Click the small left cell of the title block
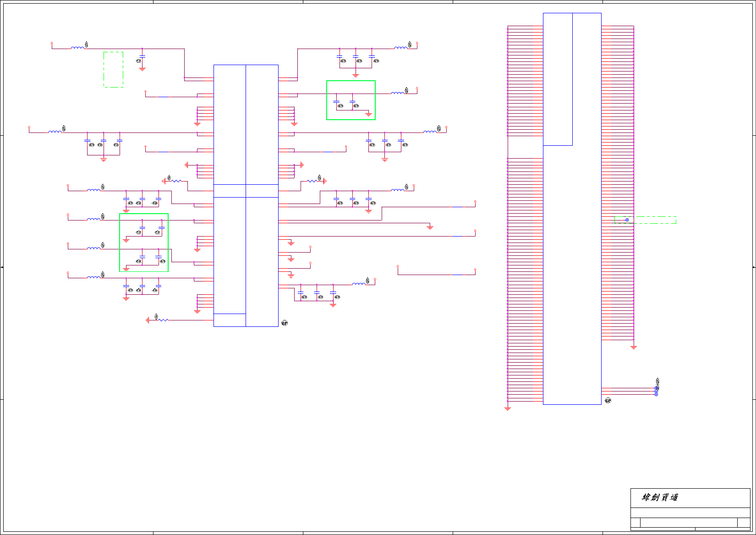The image size is (756, 535). 635,523
